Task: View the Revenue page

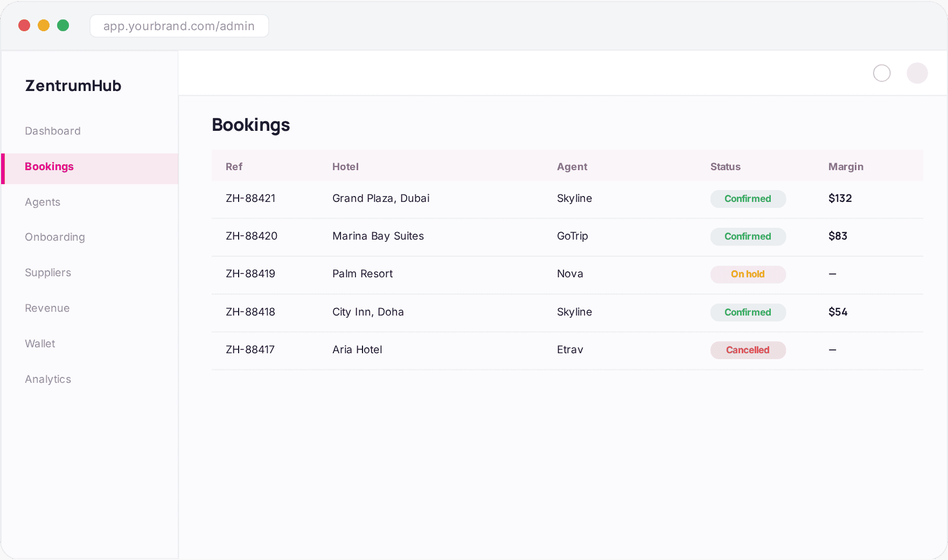Action: [x=47, y=308]
